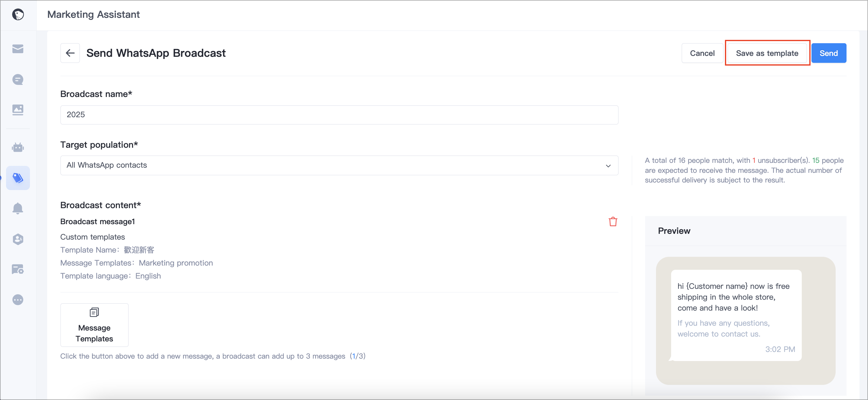The height and width of the screenshot is (400, 868).
Task: Click Save as template button
Action: pyautogui.click(x=767, y=53)
